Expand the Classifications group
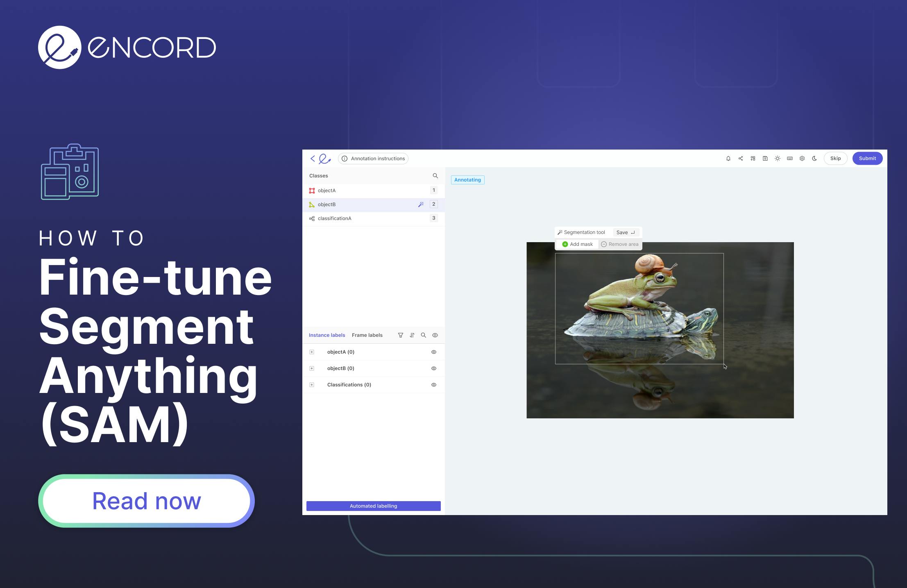 312,384
